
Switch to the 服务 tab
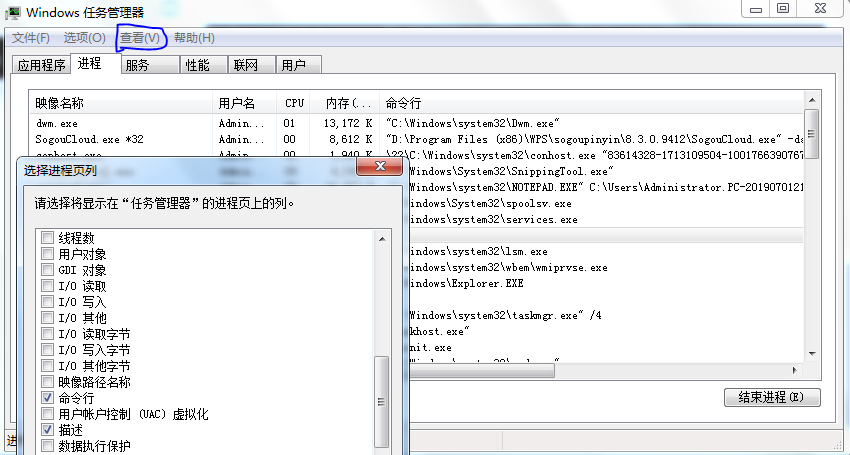[x=150, y=65]
